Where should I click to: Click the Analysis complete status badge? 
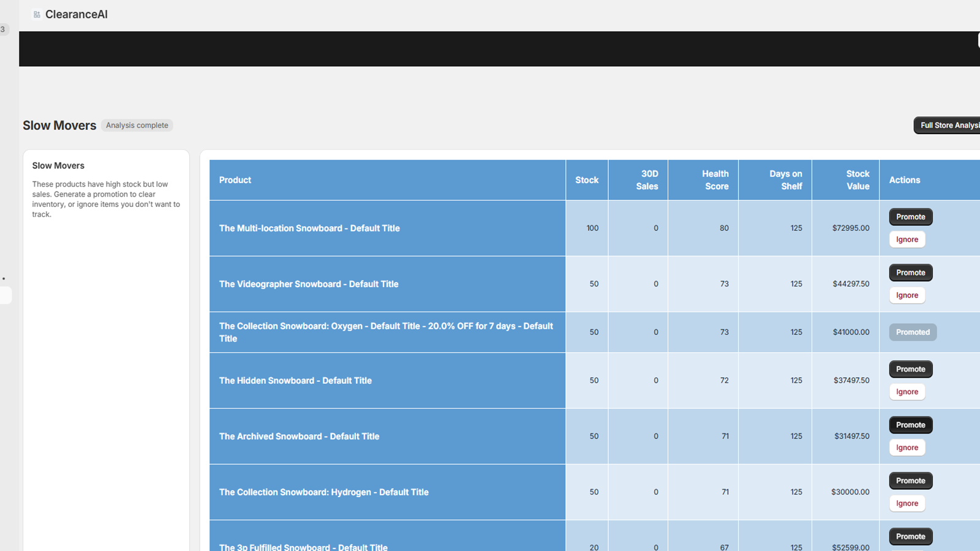tap(137, 126)
